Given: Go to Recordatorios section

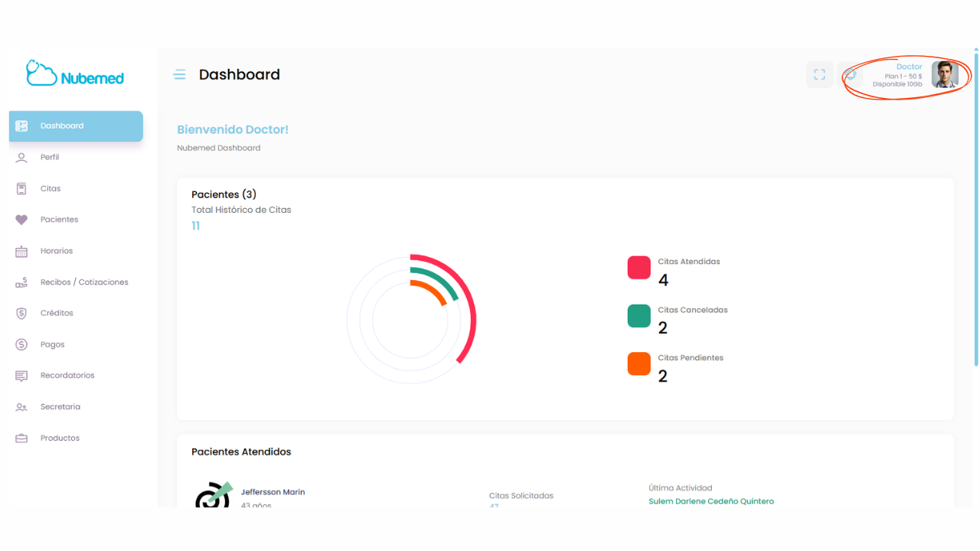Looking at the screenshot, I should (x=67, y=376).
